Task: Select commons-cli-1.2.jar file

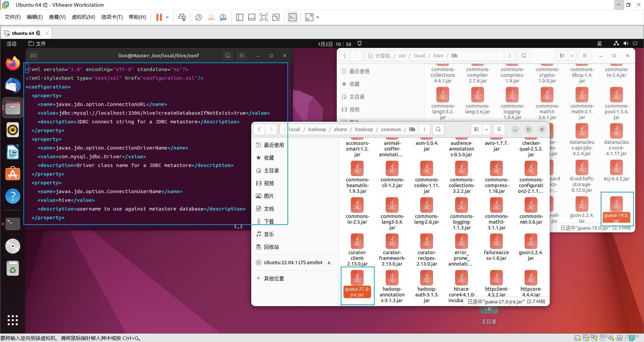Action: 392,174
